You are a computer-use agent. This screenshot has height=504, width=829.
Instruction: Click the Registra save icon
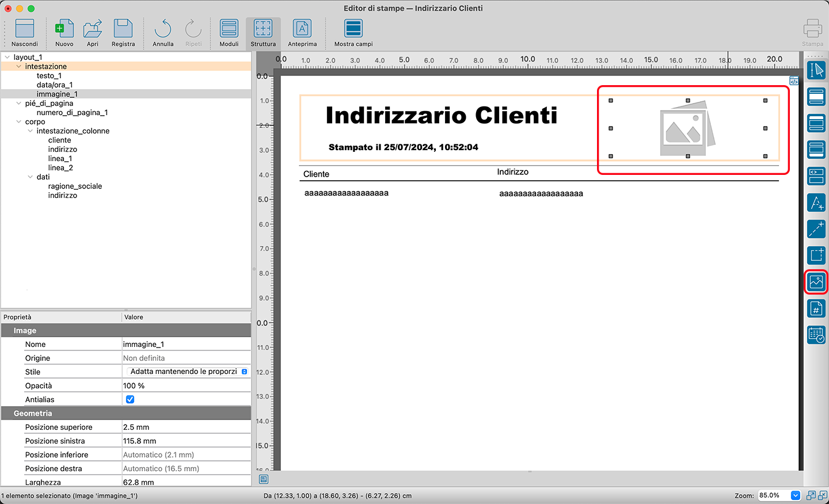click(123, 33)
